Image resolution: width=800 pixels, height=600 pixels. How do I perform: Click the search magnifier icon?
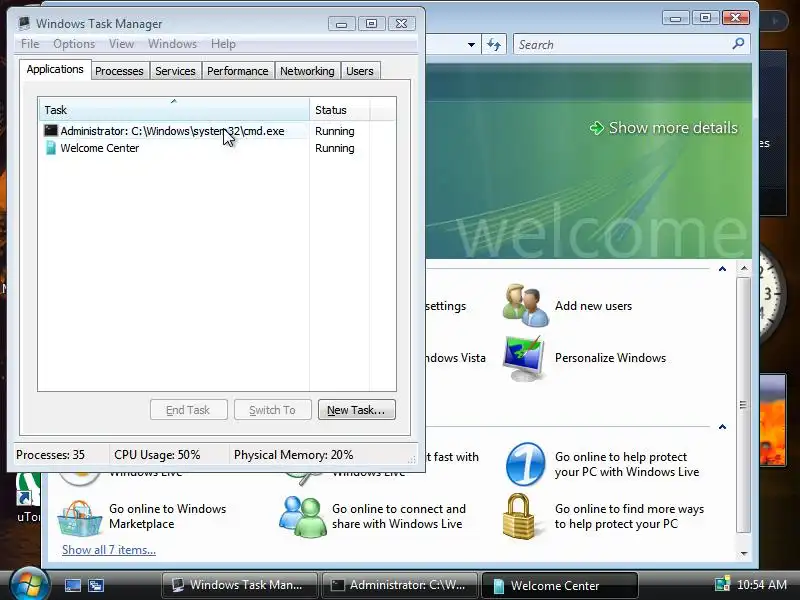point(738,44)
